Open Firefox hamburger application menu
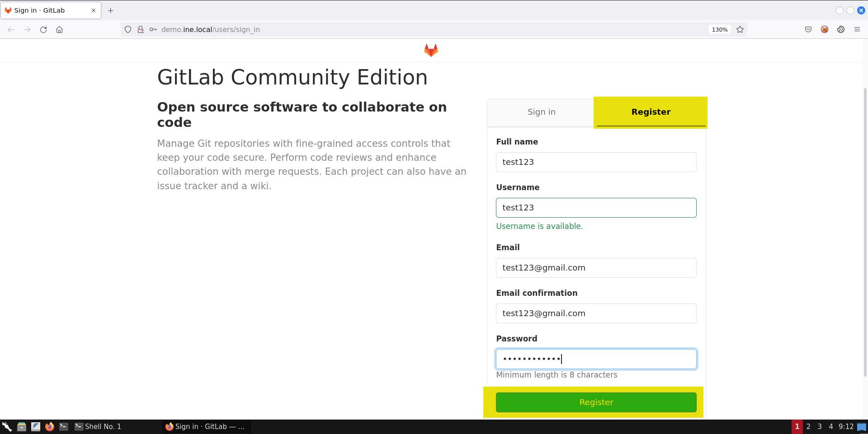The height and width of the screenshot is (434, 868). click(x=857, y=29)
